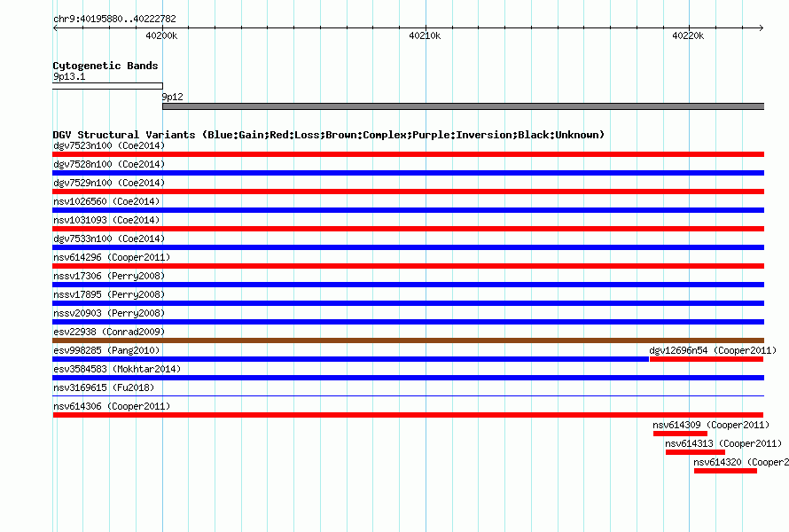
Task: Click the ruler's right arrowhead
Action: 762,28
